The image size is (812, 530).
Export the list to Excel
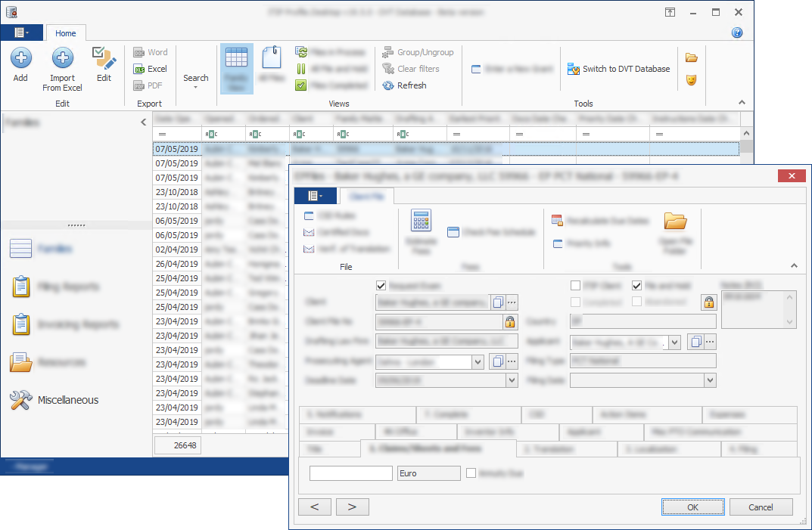pos(150,69)
